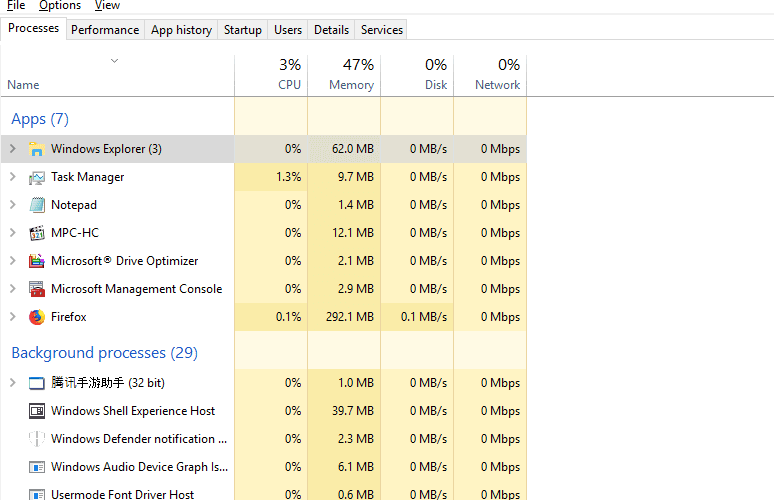The height and width of the screenshot is (500, 774).
Task: Click Firefox's 292.1 MB memory value
Action: click(349, 317)
